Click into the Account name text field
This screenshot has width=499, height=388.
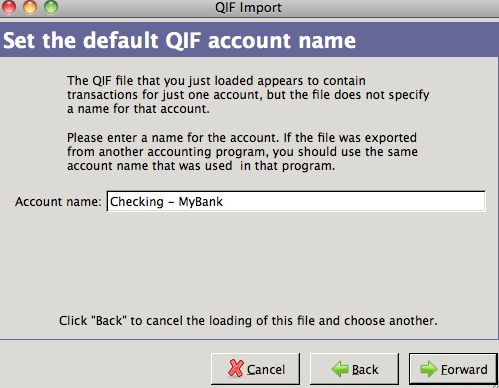click(296, 201)
